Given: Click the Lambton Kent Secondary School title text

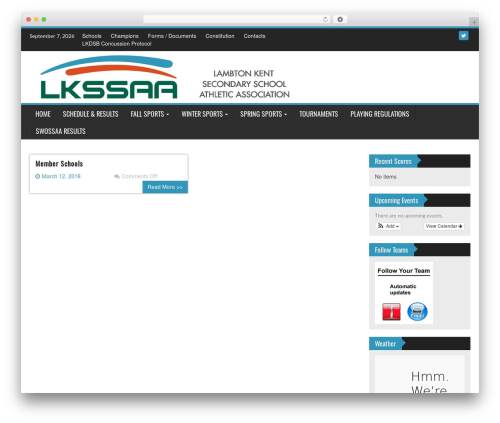Looking at the screenshot, I should coord(244,84).
